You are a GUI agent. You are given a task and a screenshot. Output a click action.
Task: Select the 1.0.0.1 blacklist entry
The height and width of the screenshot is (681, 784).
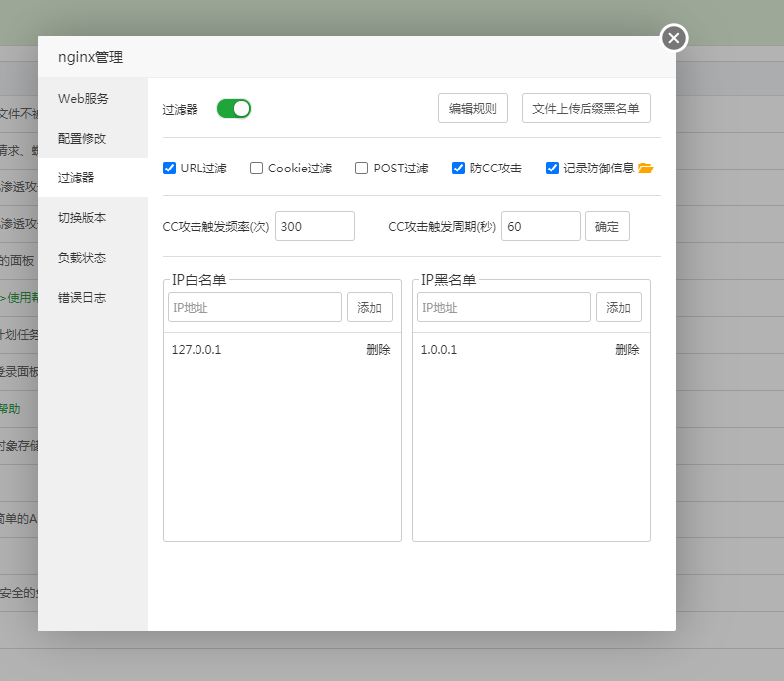coord(439,349)
